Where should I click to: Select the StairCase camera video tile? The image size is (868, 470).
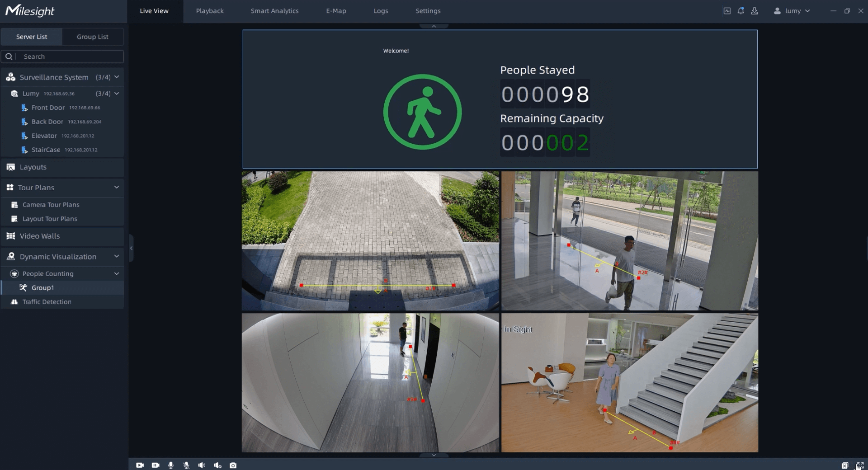pos(629,383)
